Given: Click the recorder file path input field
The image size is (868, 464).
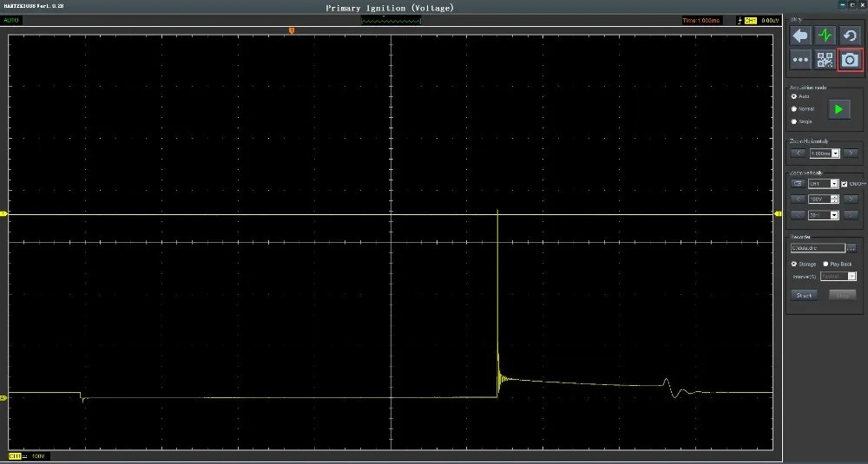Looking at the screenshot, I should tap(817, 248).
